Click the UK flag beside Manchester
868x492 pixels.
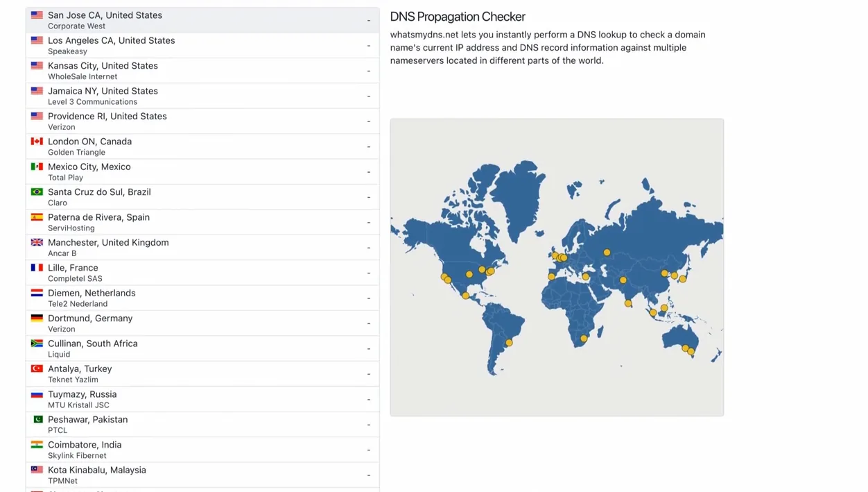[37, 242]
